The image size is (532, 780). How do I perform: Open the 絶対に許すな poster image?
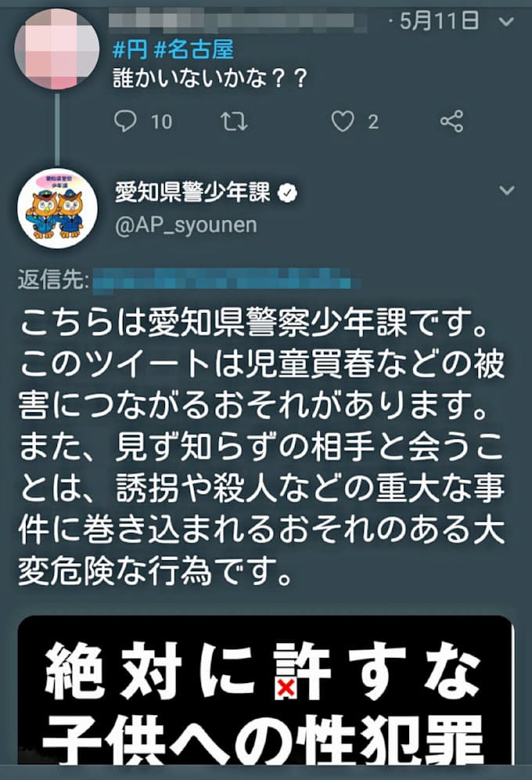pos(264,690)
